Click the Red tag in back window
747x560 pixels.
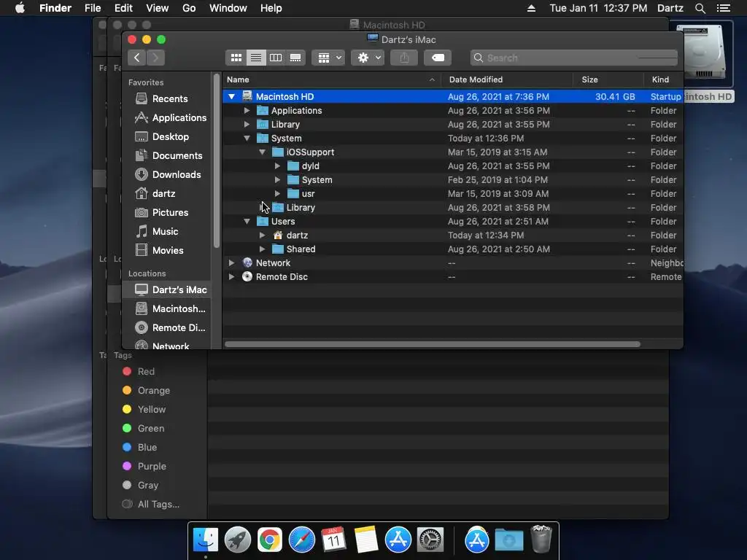pos(139,371)
